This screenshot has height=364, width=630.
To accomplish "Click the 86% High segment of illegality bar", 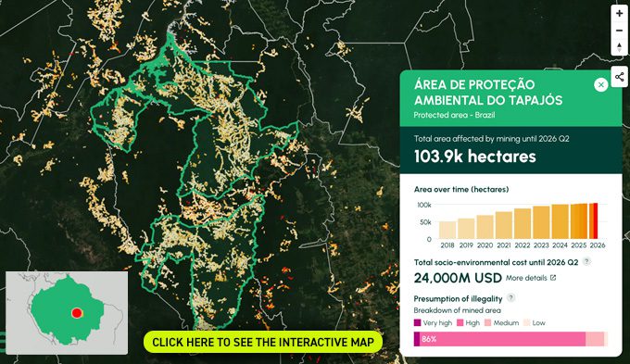I will pyautogui.click(x=502, y=339).
